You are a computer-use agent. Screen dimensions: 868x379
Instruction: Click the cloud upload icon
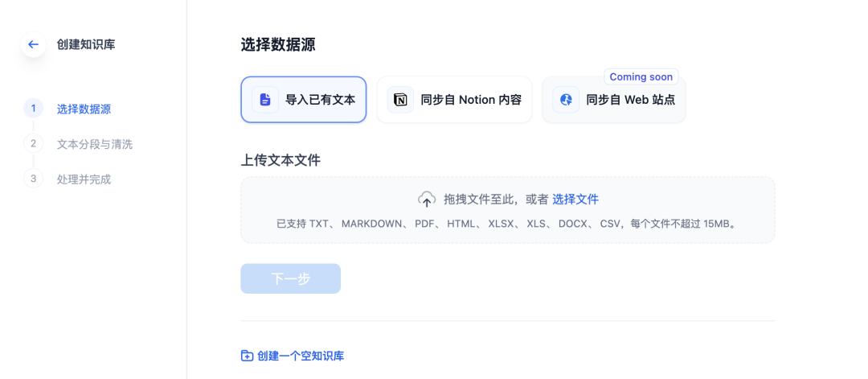click(426, 199)
